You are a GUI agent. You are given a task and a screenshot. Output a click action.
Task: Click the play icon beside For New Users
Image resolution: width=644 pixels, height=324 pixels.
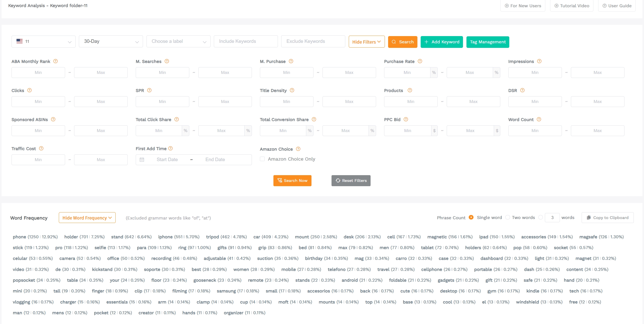pyautogui.click(x=507, y=6)
